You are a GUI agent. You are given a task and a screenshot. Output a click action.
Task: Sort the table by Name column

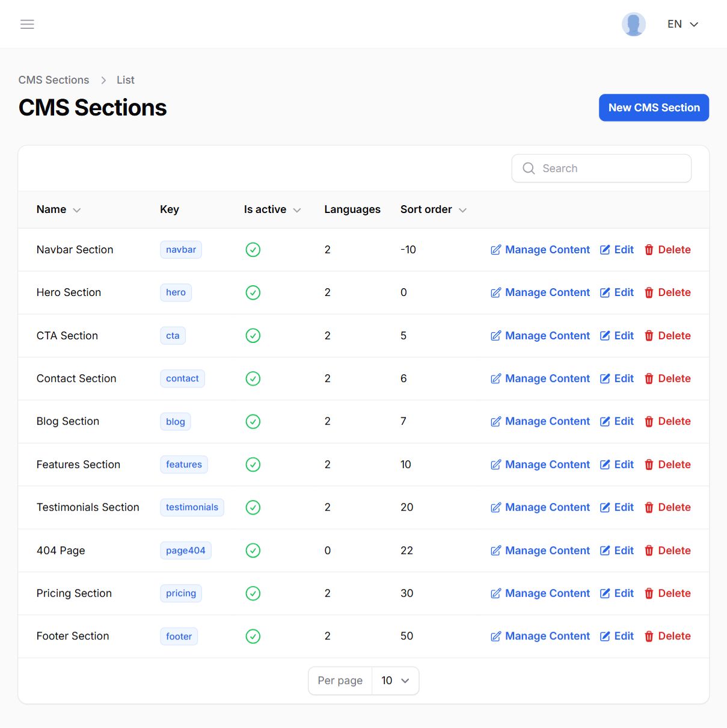(x=58, y=209)
